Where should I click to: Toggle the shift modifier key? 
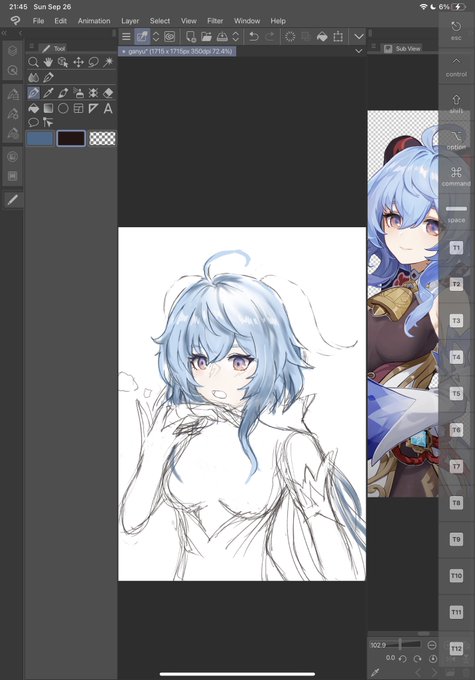[x=456, y=104]
